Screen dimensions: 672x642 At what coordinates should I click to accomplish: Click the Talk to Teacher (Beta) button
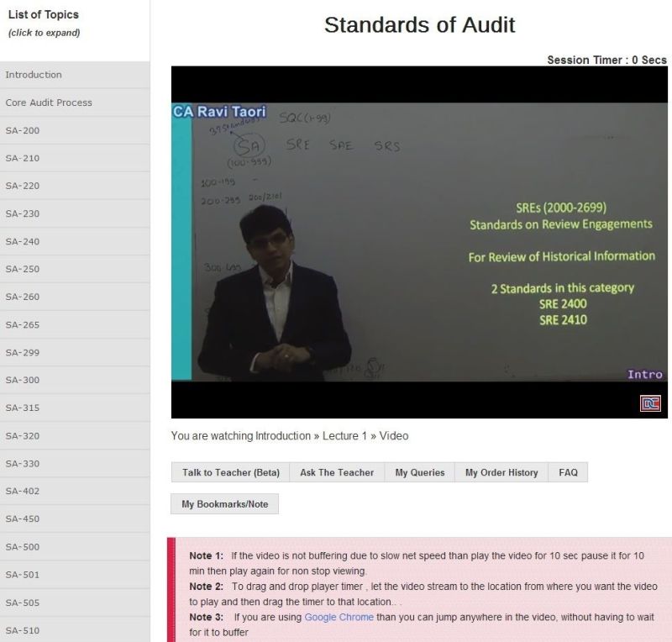point(230,472)
